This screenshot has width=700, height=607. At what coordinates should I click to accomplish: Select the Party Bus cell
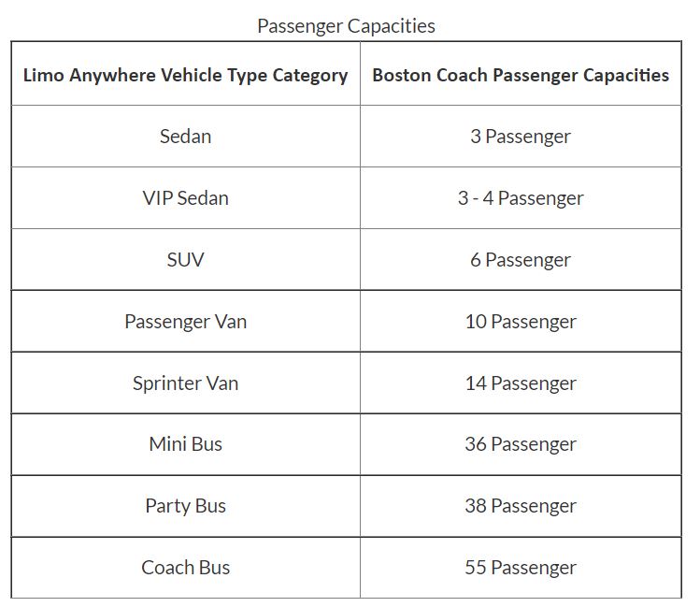coord(185,506)
